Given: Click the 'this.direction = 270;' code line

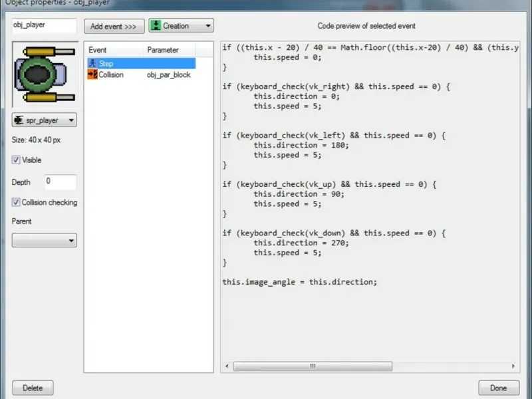Looking at the screenshot, I should (301, 243).
